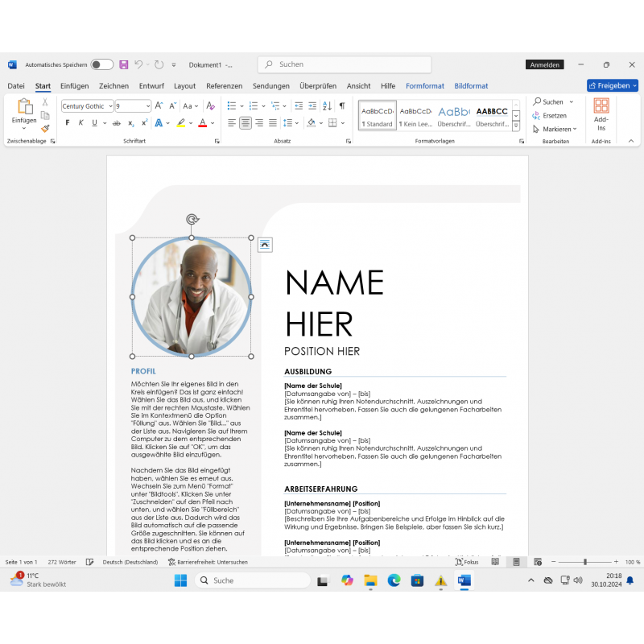Click Ersetzen in the Bearbeiten group
Image resolution: width=644 pixels, height=644 pixels.
pyautogui.click(x=554, y=115)
